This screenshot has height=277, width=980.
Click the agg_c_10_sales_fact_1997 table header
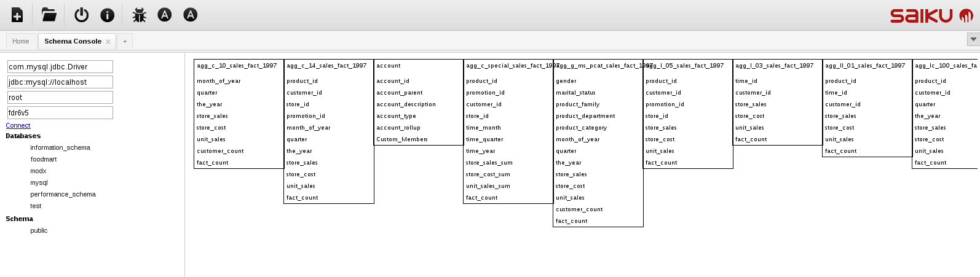(x=237, y=65)
